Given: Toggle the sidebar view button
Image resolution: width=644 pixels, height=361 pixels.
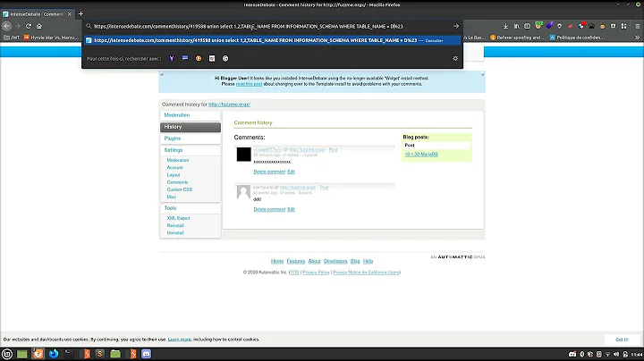Looking at the screenshot, I should (x=528, y=26).
